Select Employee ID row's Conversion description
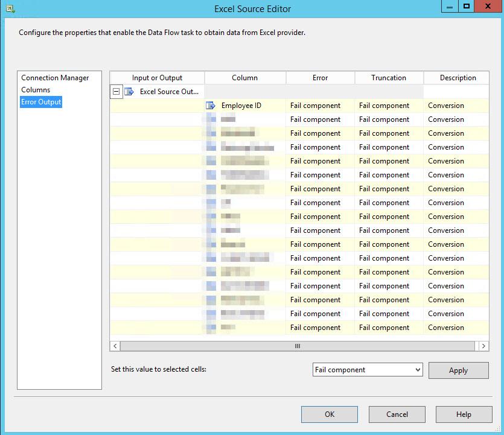The width and height of the screenshot is (504, 435). 456,106
